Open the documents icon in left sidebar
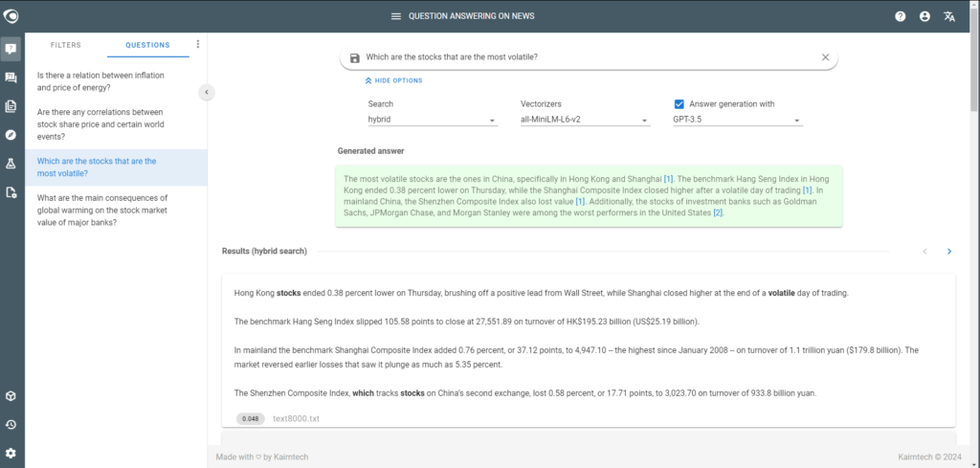Screen dimensions: 980x468 (x=11, y=106)
